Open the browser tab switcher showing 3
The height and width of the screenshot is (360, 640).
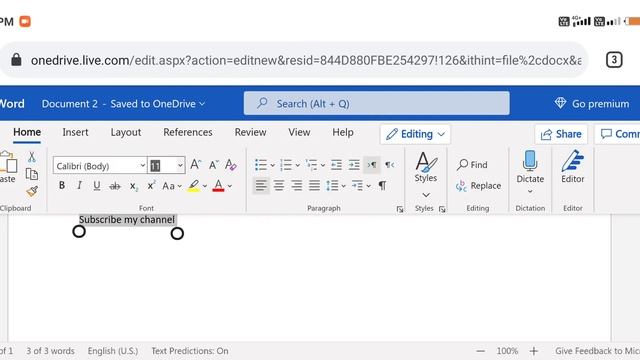614,60
